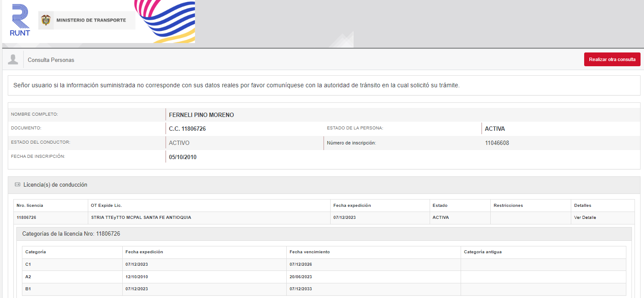Select the A2 category row
Viewport: 644px width, 298px height.
28,277
